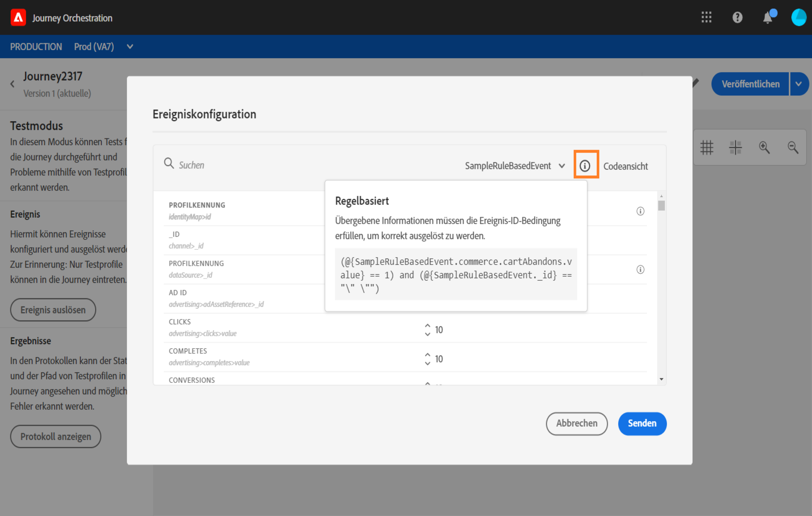
Task: Increase the CLICKS value stepper
Action: click(x=428, y=326)
